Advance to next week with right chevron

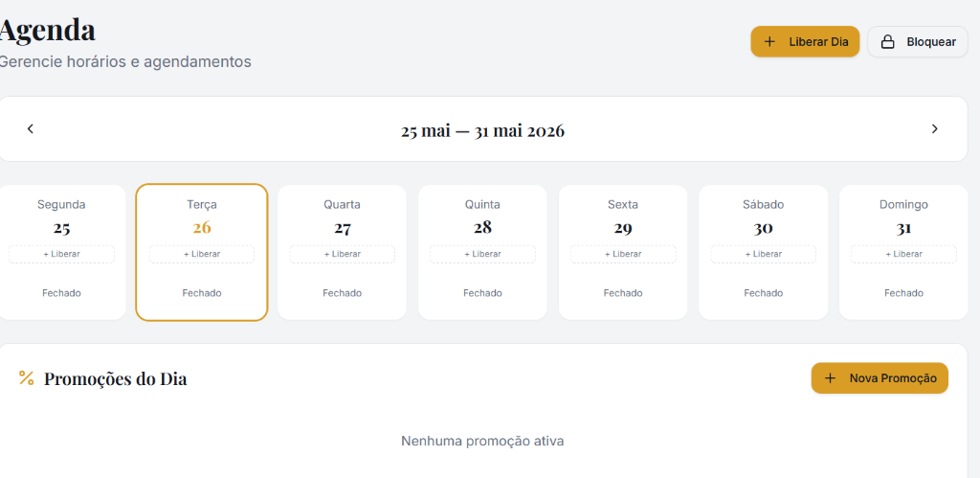pyautogui.click(x=935, y=129)
